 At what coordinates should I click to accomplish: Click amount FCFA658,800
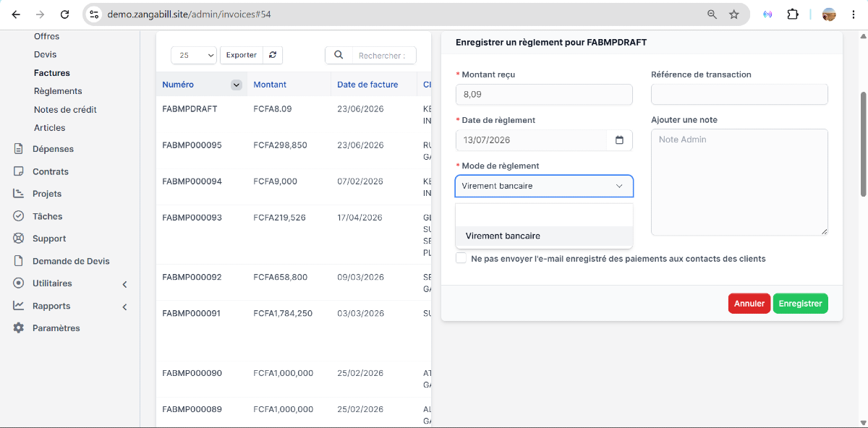(x=280, y=277)
